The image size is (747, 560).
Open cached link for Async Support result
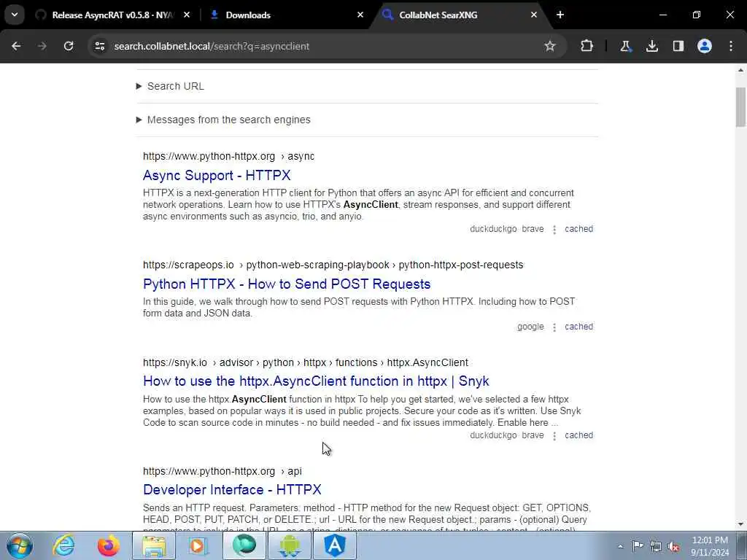578,229
